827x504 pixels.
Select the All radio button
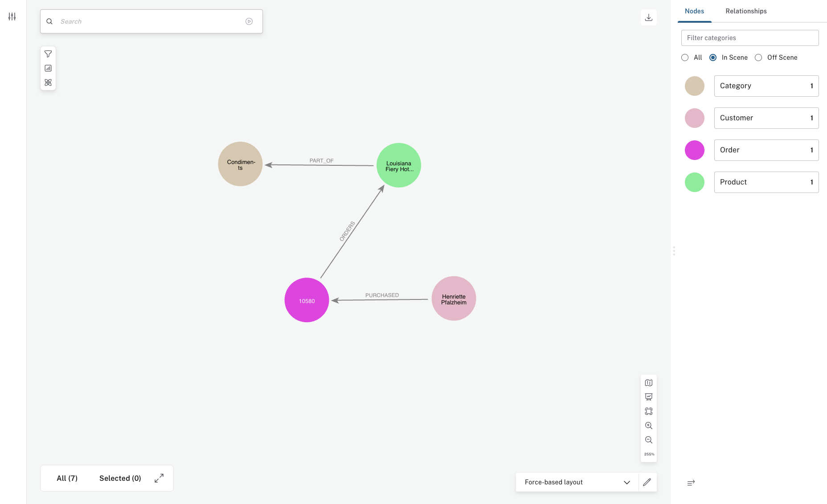coord(685,57)
